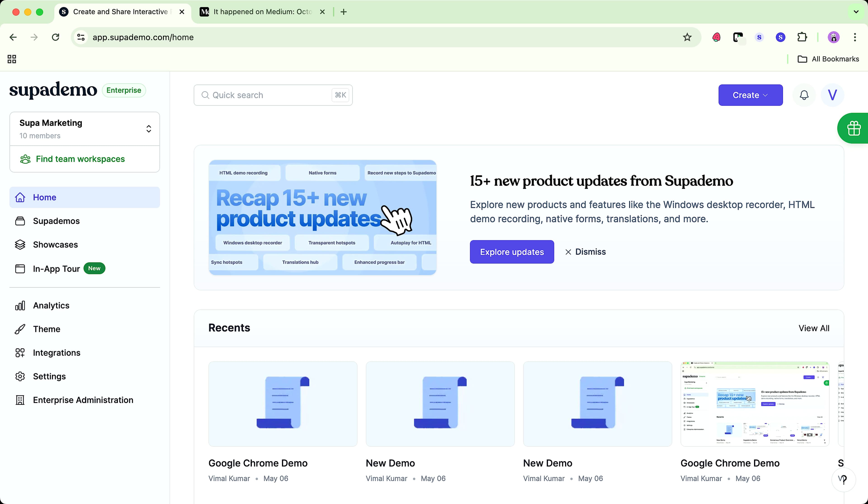Screen dimensions: 868x504
Task: View site information icon in address bar
Action: (81, 37)
